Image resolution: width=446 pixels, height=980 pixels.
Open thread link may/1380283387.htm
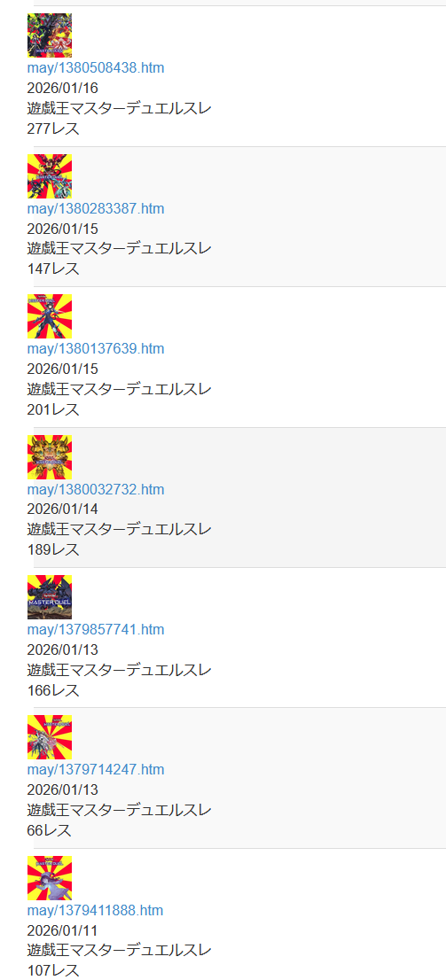(96, 209)
